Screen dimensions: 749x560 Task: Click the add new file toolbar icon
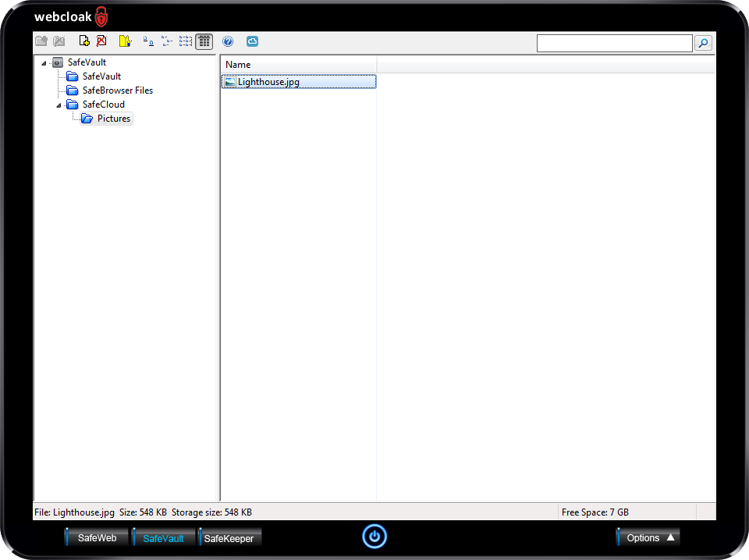[84, 41]
